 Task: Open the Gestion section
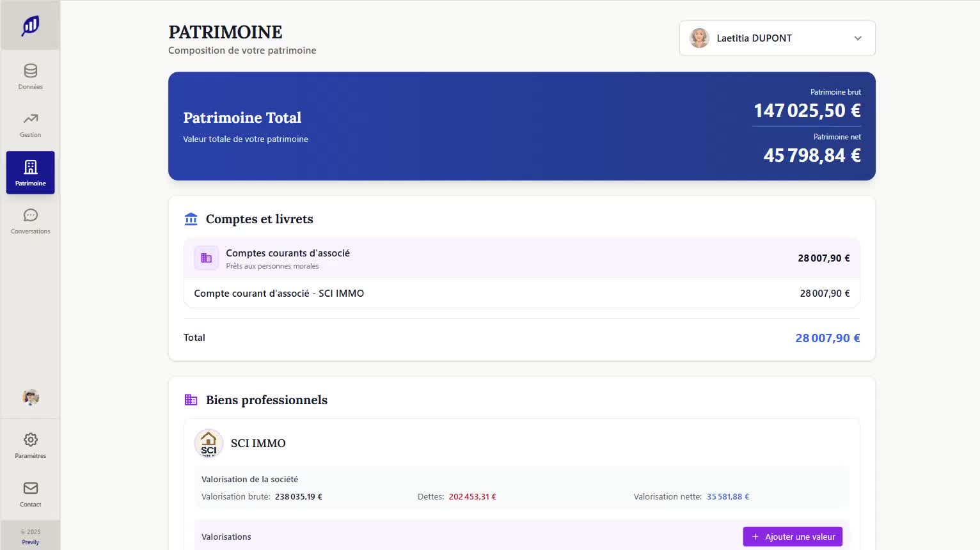pos(30,125)
